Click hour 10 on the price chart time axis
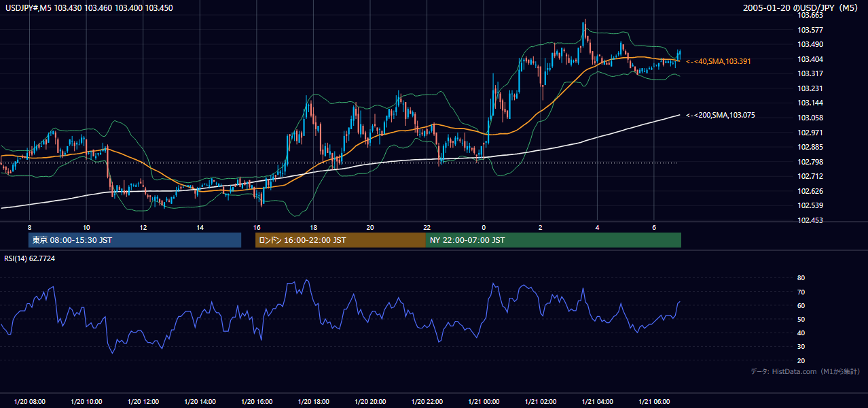Viewport: 868px width, 408px height. 86,227
